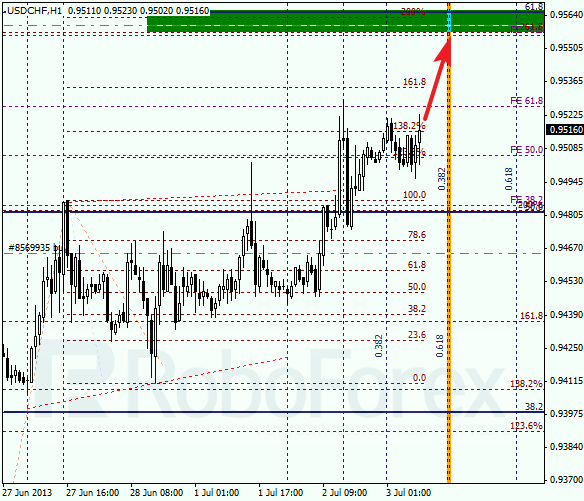Click the 0.94805 price axis label
Image resolution: width=584 pixels, height=501 pixels.
tap(565, 215)
